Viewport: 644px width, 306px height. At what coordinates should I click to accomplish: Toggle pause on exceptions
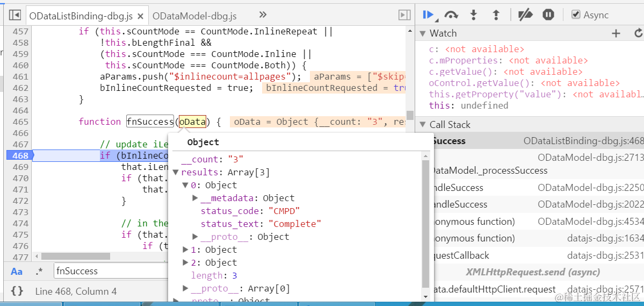point(548,15)
